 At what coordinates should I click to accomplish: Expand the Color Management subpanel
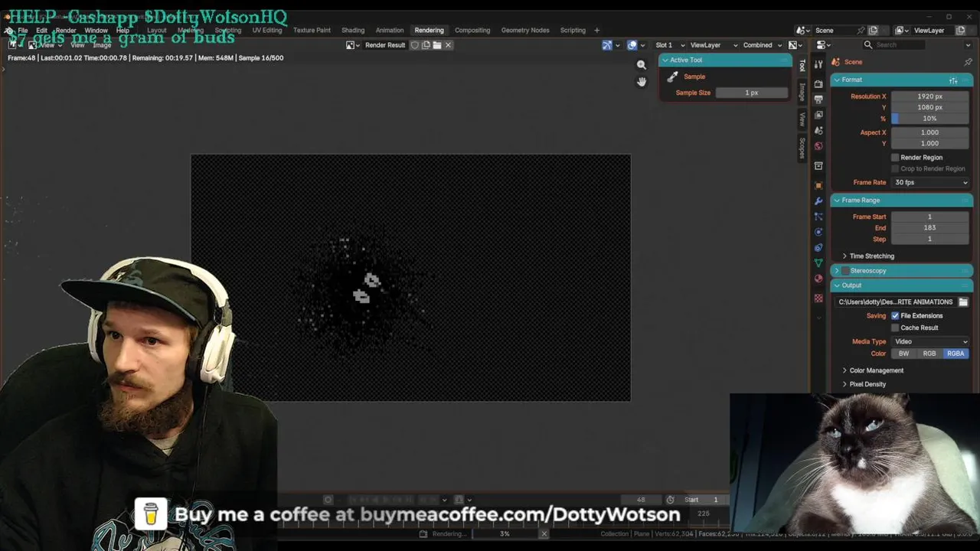(x=876, y=370)
